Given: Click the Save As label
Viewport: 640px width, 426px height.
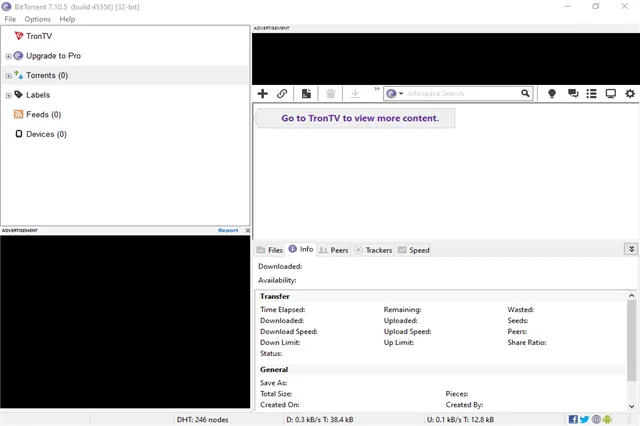Looking at the screenshot, I should 273,383.
